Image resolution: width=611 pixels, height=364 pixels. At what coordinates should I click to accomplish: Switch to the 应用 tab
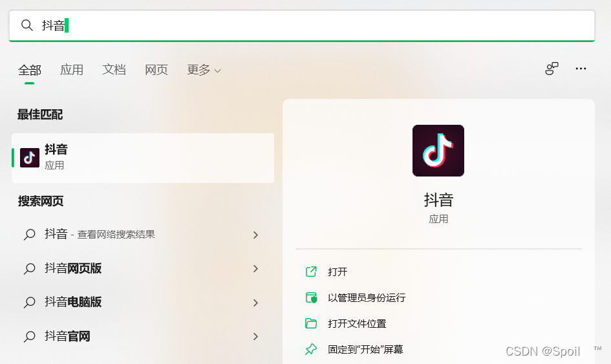(72, 70)
